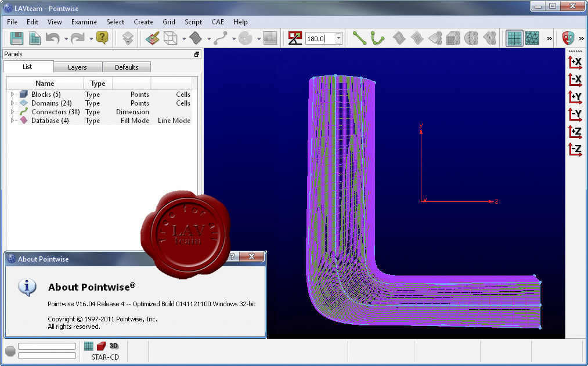Image resolution: width=588 pixels, height=366 pixels.
Task: Select the curved three-point connector tool
Action: [378, 38]
